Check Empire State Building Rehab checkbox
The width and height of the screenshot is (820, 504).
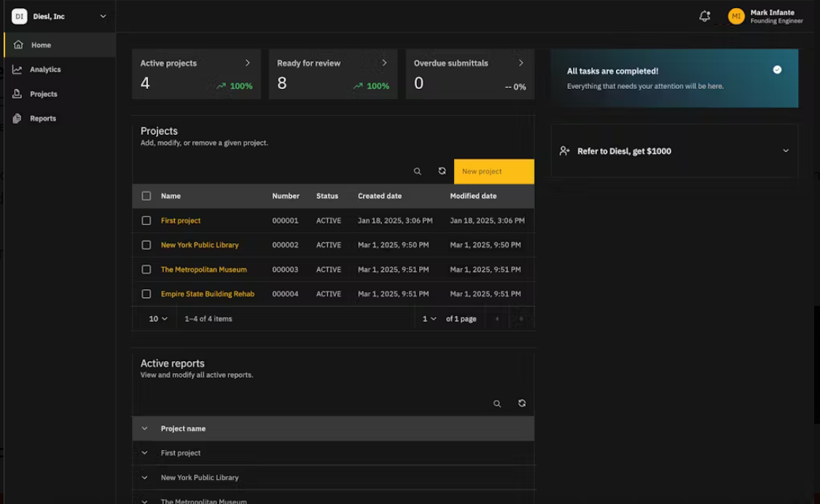(x=147, y=294)
